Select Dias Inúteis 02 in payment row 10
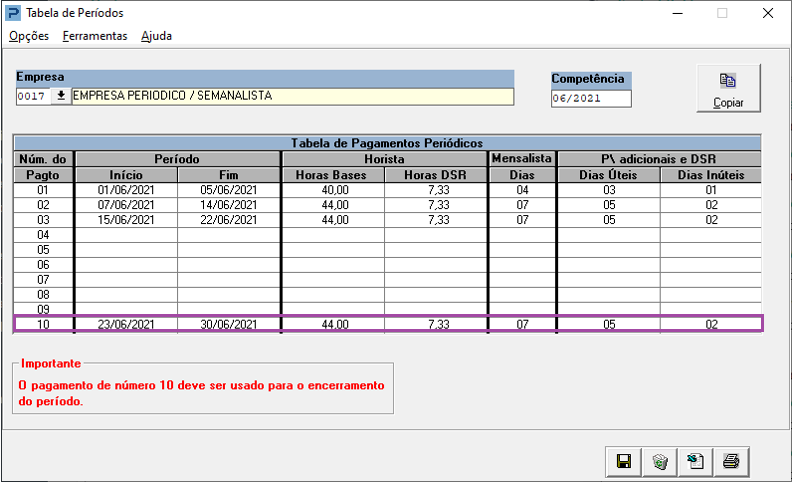The height and width of the screenshot is (482, 794). (x=711, y=325)
